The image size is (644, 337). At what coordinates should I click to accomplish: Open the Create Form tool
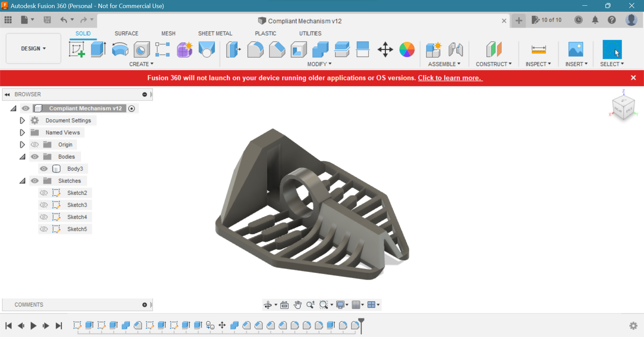tap(184, 50)
